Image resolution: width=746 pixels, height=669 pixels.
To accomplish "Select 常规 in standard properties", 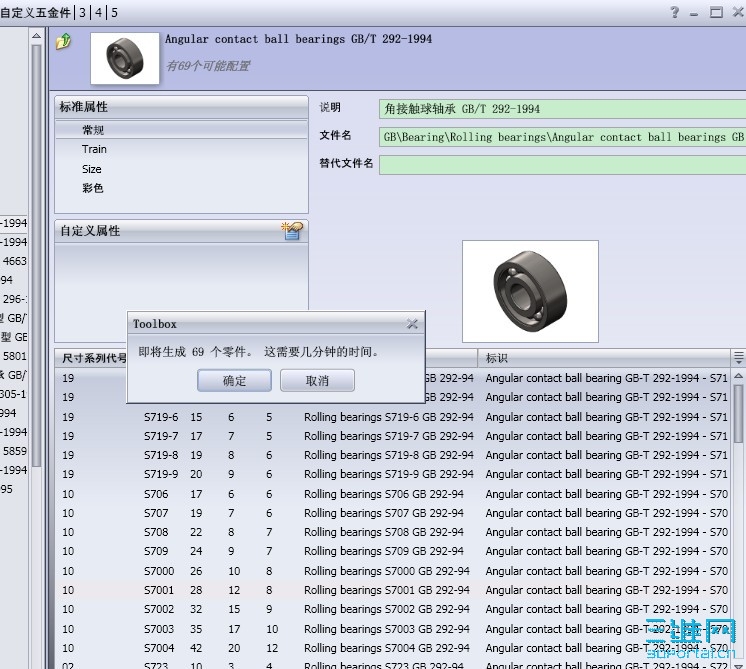I will [181, 130].
